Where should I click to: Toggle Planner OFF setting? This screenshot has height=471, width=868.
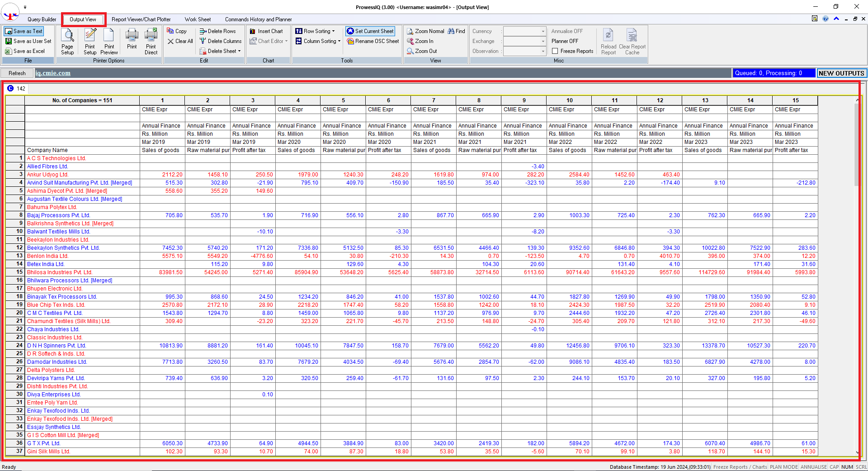tap(565, 41)
